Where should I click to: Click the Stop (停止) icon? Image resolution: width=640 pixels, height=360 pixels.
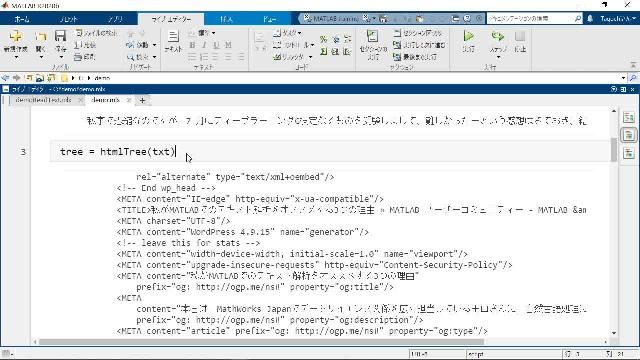[x=520, y=36]
